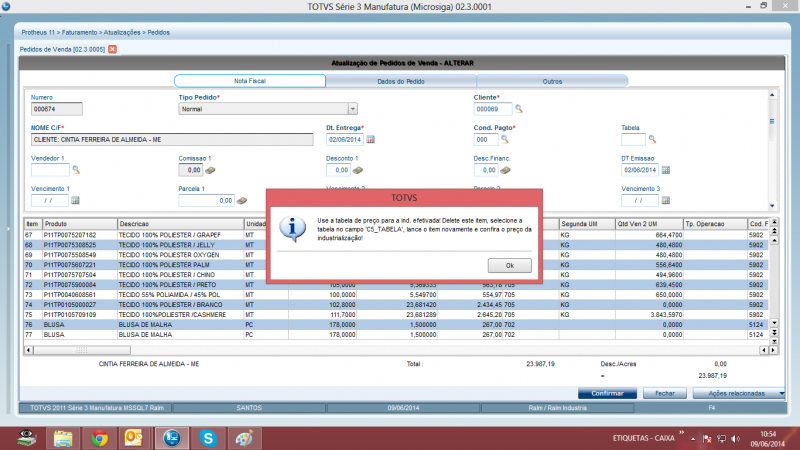
Task: Click the grid jump-to-top arrow
Action: 774,222
